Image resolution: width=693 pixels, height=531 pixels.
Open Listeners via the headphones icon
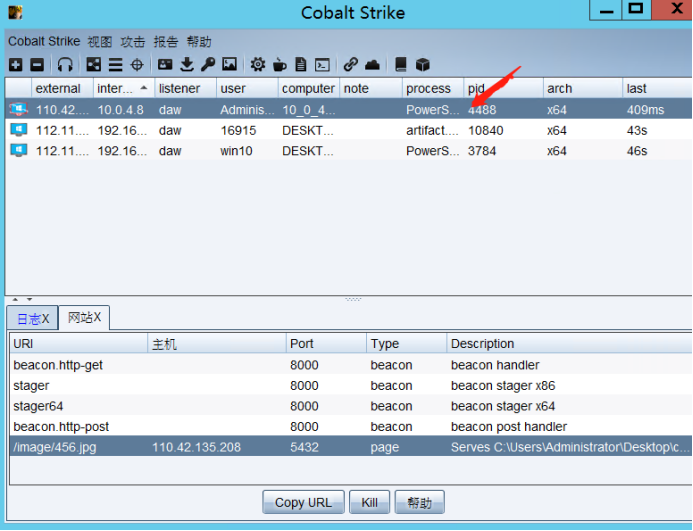click(65, 65)
